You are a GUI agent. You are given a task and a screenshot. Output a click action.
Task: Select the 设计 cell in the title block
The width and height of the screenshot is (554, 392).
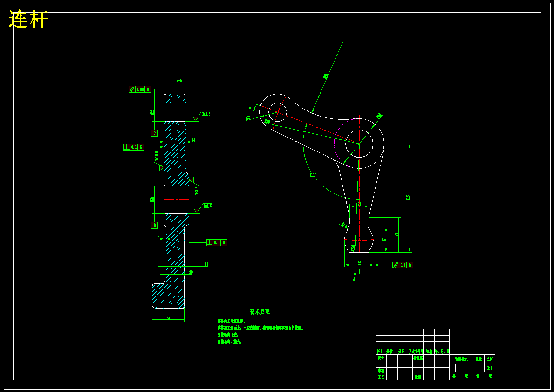click(x=381, y=358)
